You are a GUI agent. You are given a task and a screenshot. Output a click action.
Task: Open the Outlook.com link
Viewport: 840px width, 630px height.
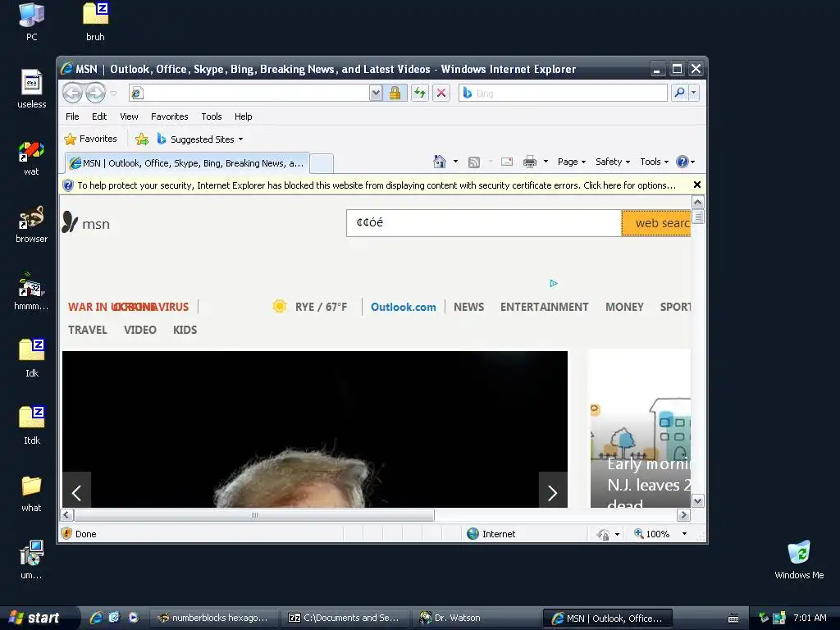[404, 307]
